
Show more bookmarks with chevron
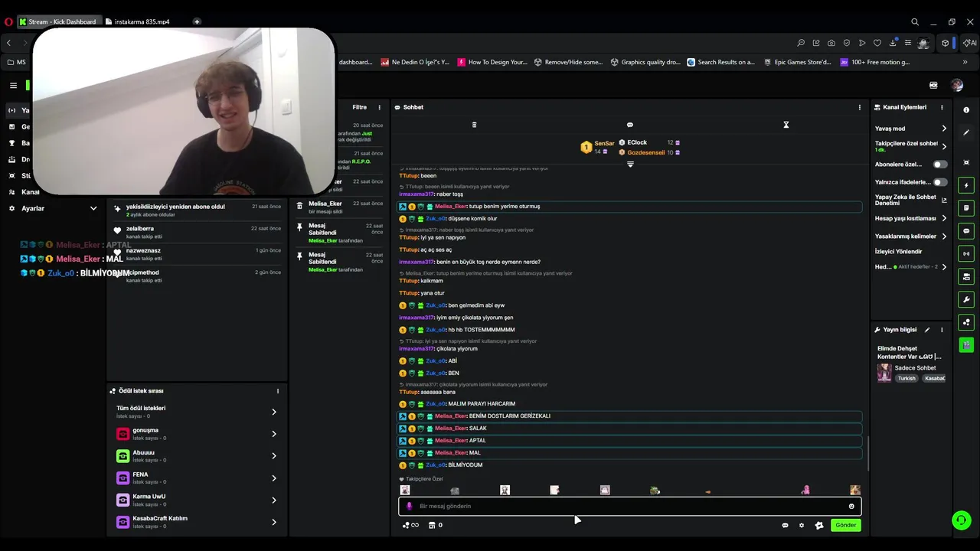pos(965,62)
